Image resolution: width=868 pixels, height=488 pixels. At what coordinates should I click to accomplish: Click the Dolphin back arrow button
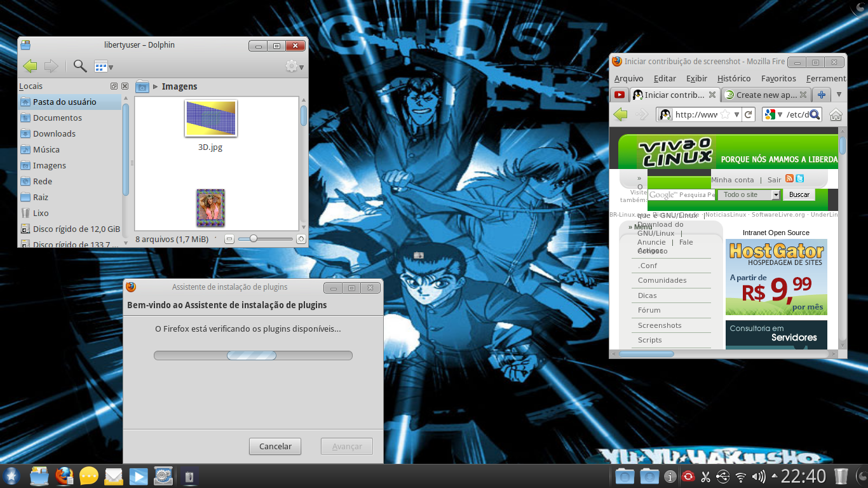coord(30,66)
